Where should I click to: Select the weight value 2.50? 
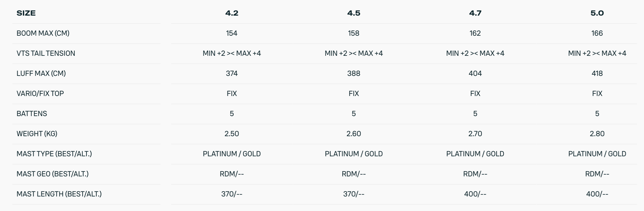coord(232,134)
